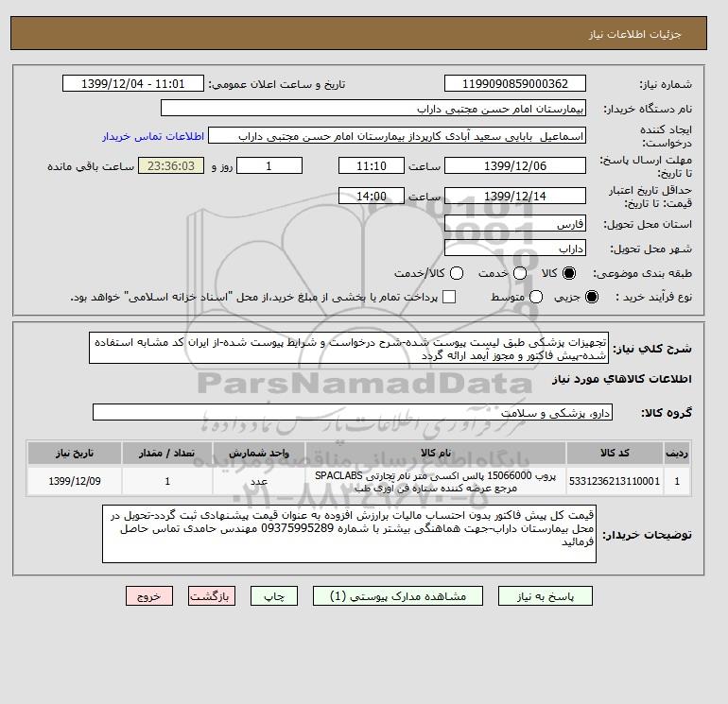Click the delivery city field داراب

coord(515,248)
